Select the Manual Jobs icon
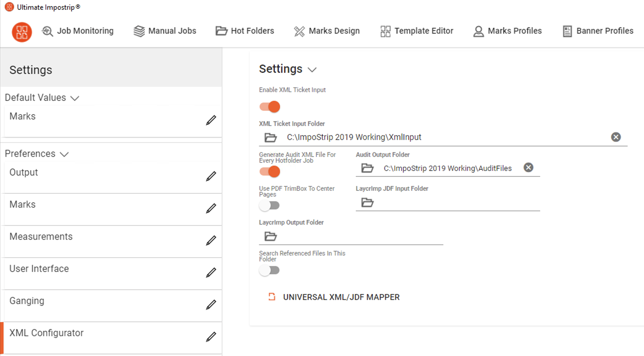This screenshot has width=644, height=356. pos(139,31)
